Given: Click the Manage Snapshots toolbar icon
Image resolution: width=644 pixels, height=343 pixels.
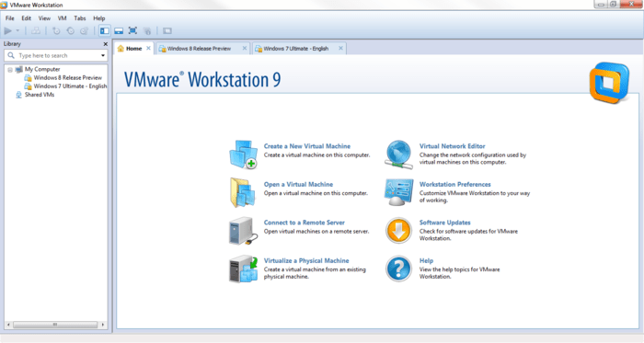Looking at the screenshot, I should pyautogui.click(x=85, y=30).
